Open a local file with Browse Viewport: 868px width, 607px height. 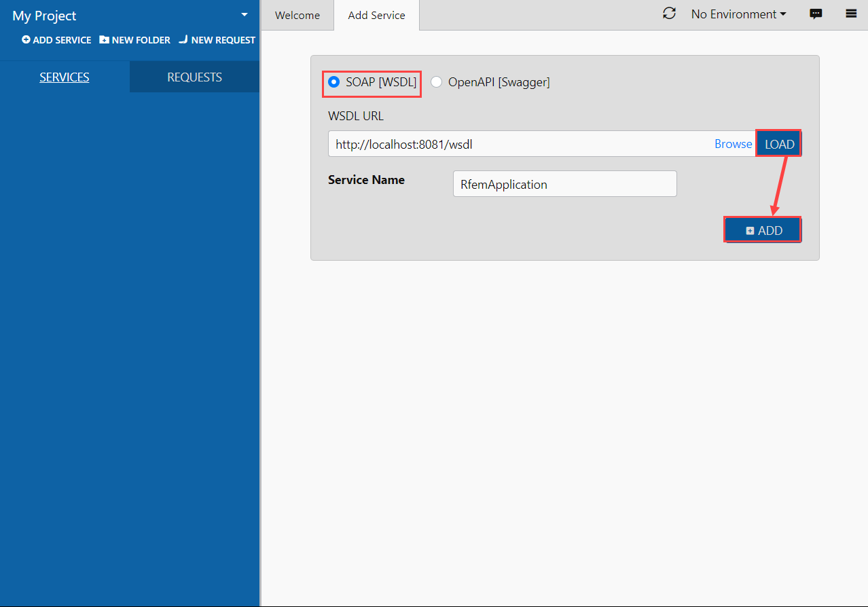pyautogui.click(x=732, y=143)
